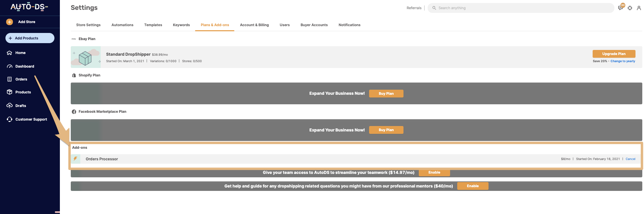
Task: Click the Orders Processor lightning icon
Action: click(x=76, y=159)
